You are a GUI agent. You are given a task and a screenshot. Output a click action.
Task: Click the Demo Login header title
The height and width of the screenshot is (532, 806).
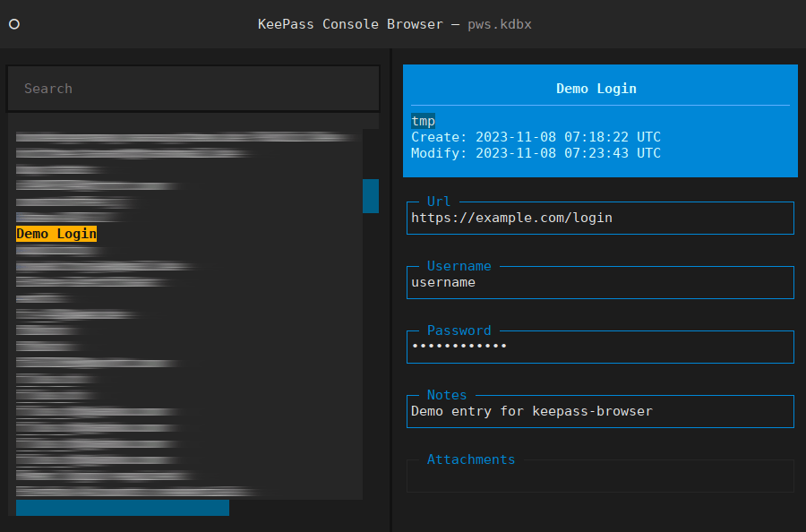click(x=596, y=89)
